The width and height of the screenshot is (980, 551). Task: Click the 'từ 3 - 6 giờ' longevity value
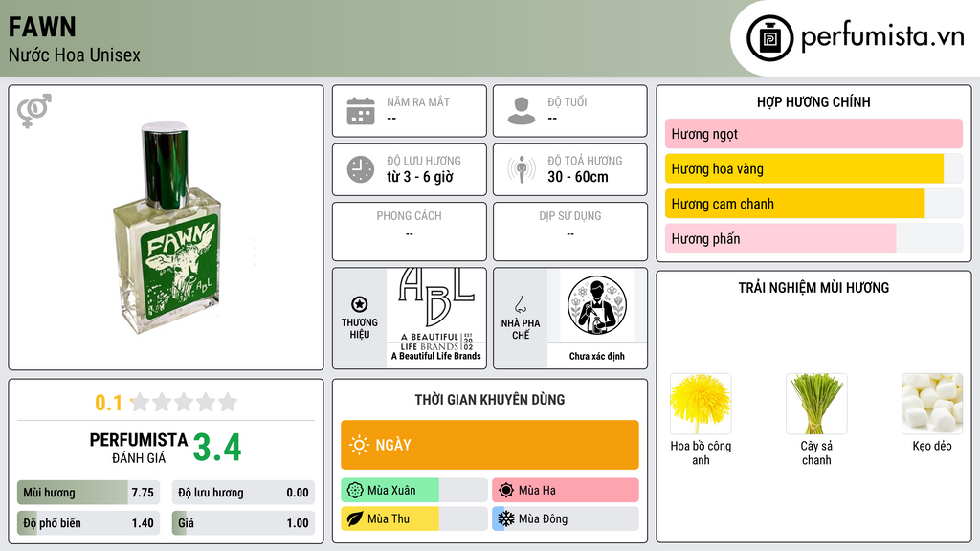click(419, 177)
